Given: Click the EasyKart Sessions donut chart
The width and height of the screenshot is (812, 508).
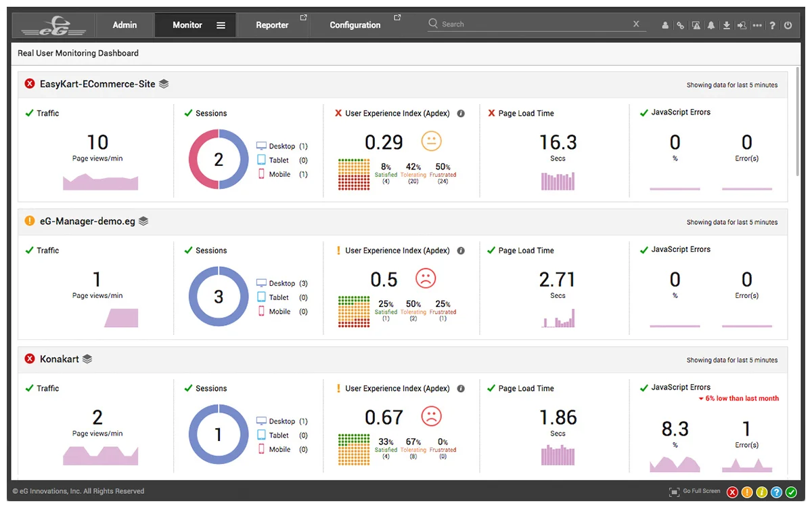Looking at the screenshot, I should pos(219,160).
